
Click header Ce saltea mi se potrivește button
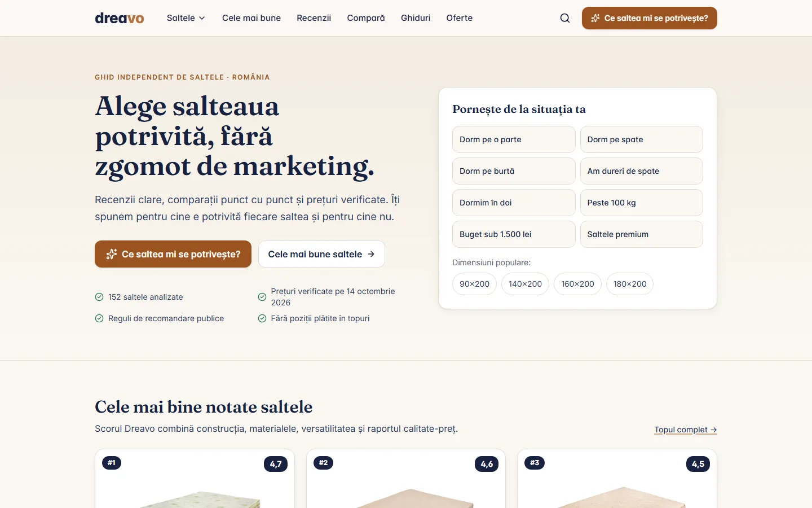(650, 18)
